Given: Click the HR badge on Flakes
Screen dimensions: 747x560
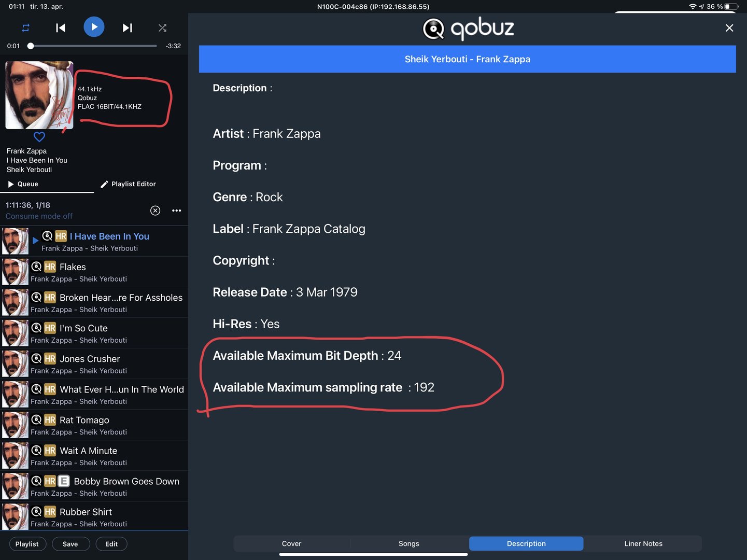Looking at the screenshot, I should [x=50, y=267].
